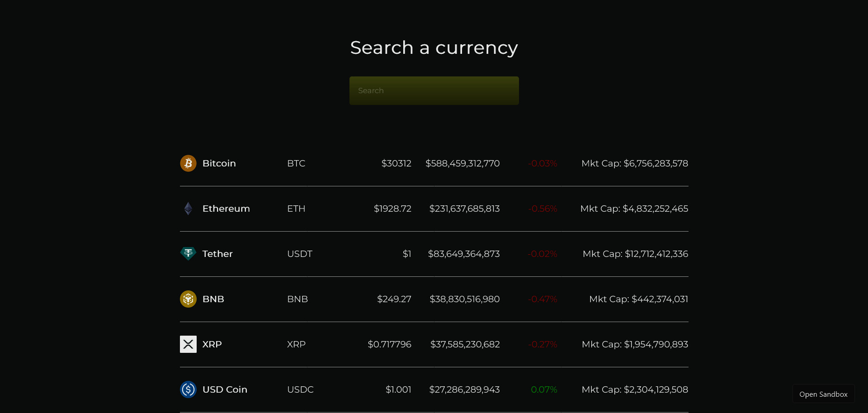Click the BNB ticker symbol in the symbol column
This screenshot has height=413, width=868.
(x=297, y=299)
